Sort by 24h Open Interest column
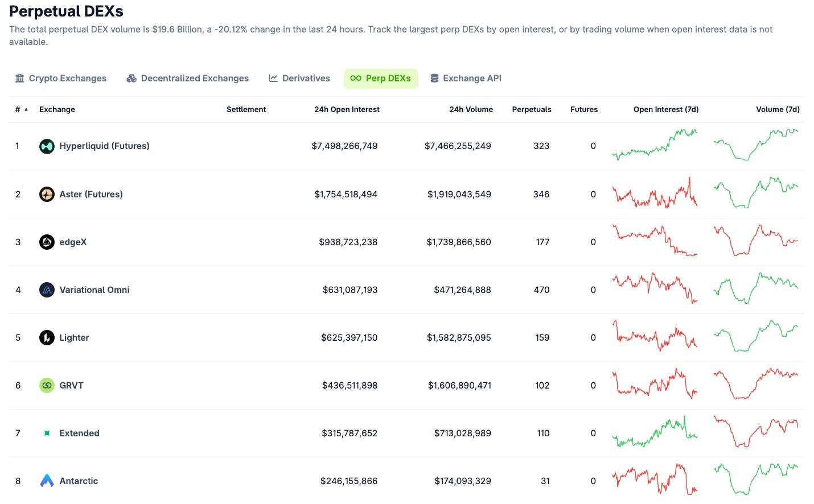814x504 pixels. (x=347, y=109)
